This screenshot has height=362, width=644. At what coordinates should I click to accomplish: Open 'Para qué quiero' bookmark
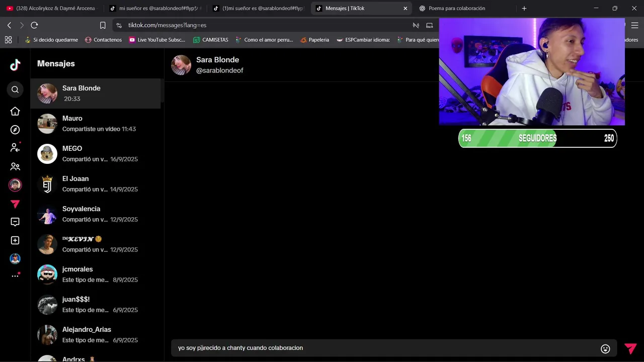pyautogui.click(x=418, y=40)
